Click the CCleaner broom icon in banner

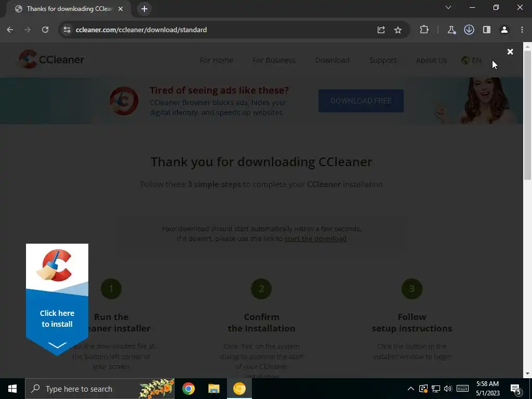click(54, 265)
